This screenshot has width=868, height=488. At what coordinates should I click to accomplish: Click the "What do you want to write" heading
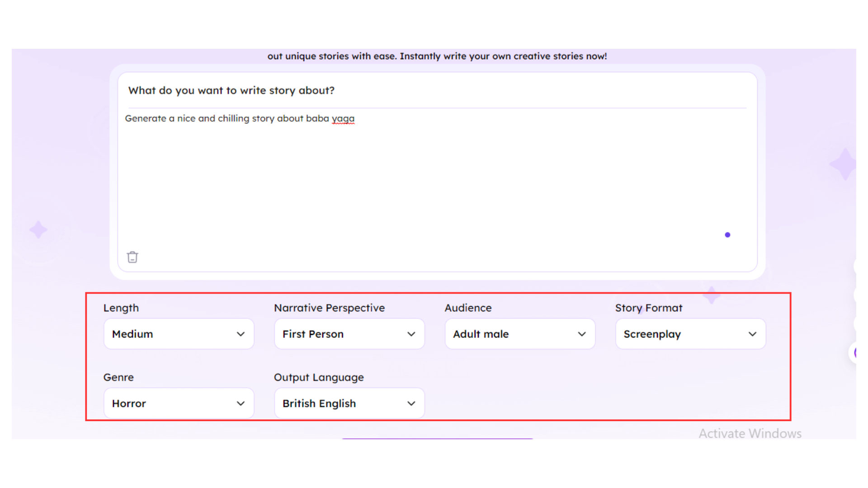tap(231, 90)
